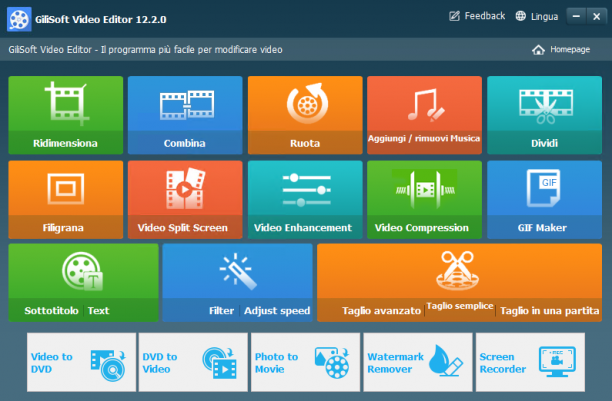Go to the Homepage link
Image resolution: width=612 pixels, height=401 pixels.
pyautogui.click(x=561, y=50)
